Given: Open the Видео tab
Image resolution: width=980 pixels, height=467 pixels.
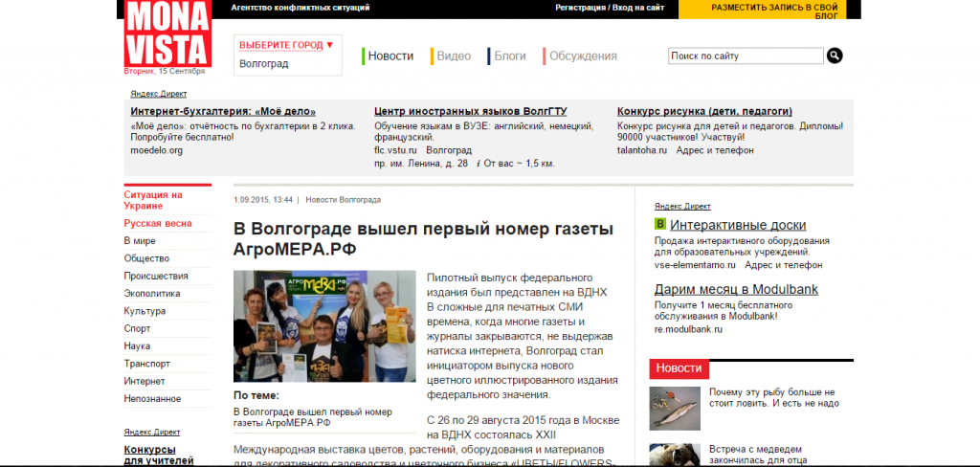Looking at the screenshot, I should click(x=454, y=56).
